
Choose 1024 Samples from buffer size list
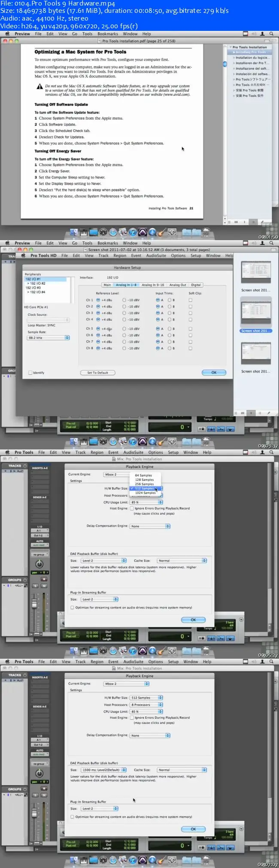[x=145, y=493]
